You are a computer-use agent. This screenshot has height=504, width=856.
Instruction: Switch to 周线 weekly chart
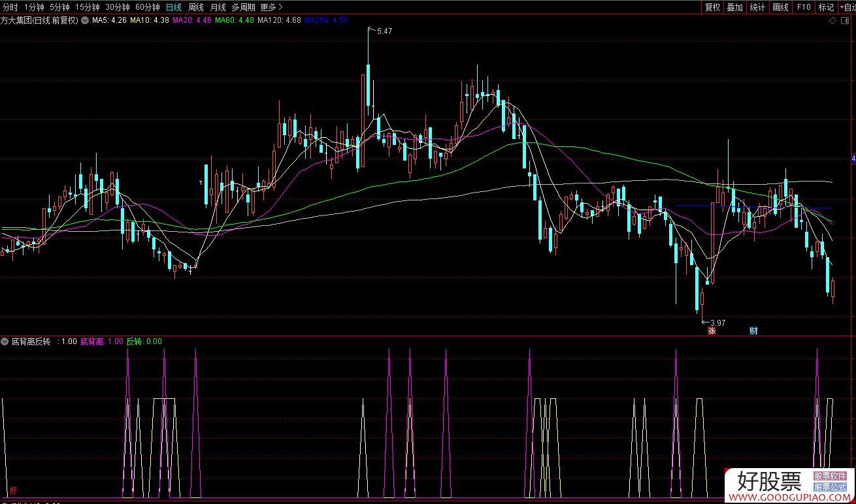coord(196,7)
